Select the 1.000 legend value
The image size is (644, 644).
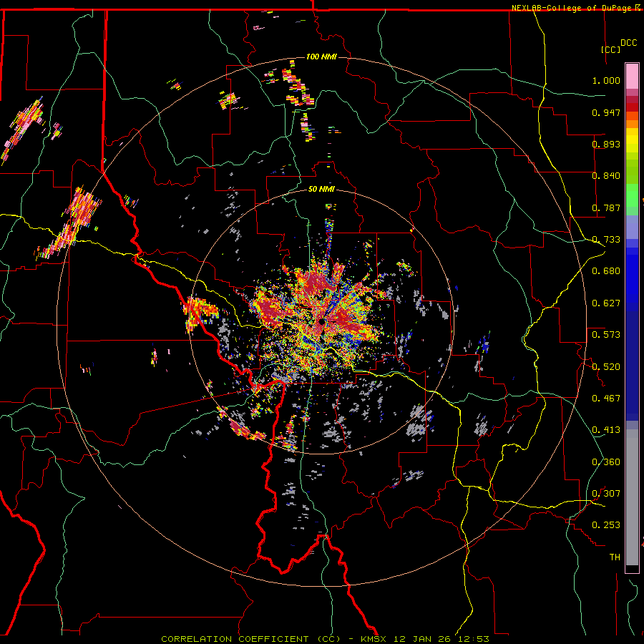click(606, 80)
